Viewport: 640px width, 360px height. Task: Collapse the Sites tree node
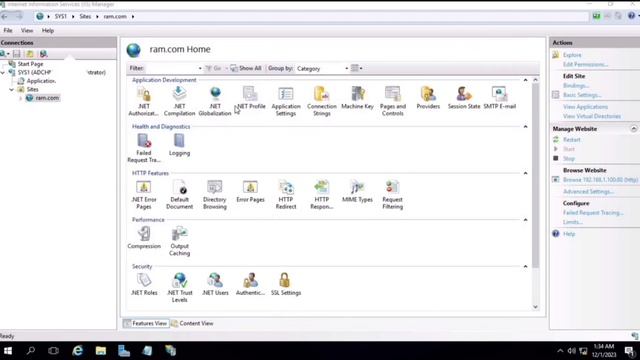coord(12,89)
